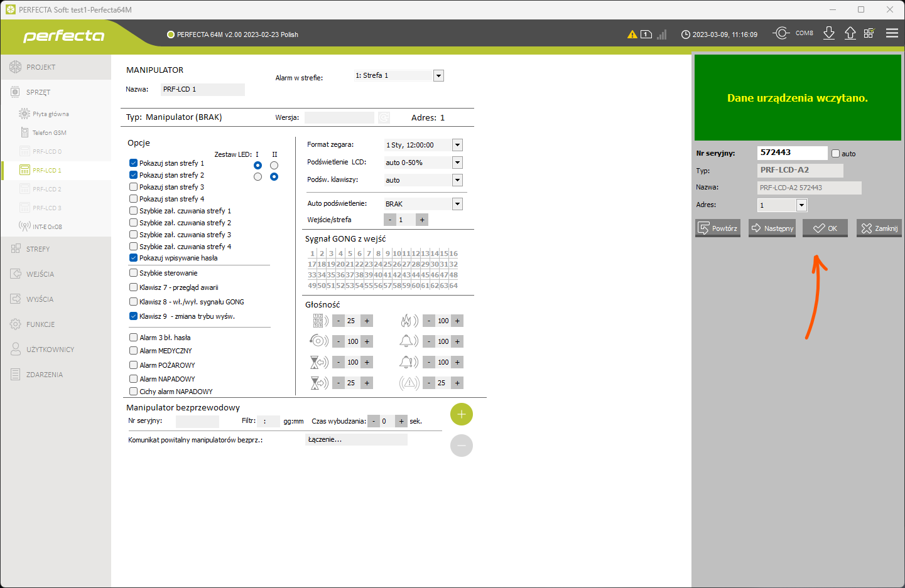Tick the auto serial number checkbox
The width and height of the screenshot is (905, 588).
coord(835,154)
